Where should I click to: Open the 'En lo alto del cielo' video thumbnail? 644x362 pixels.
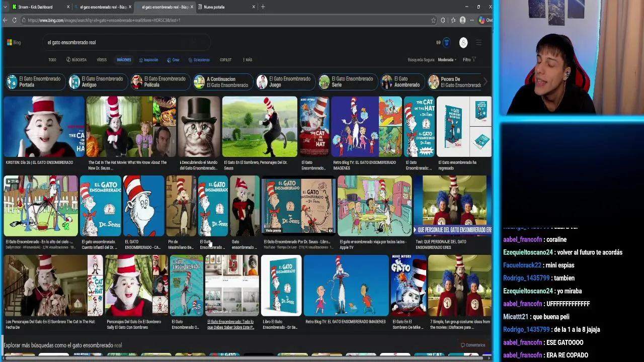pyautogui.click(x=41, y=206)
